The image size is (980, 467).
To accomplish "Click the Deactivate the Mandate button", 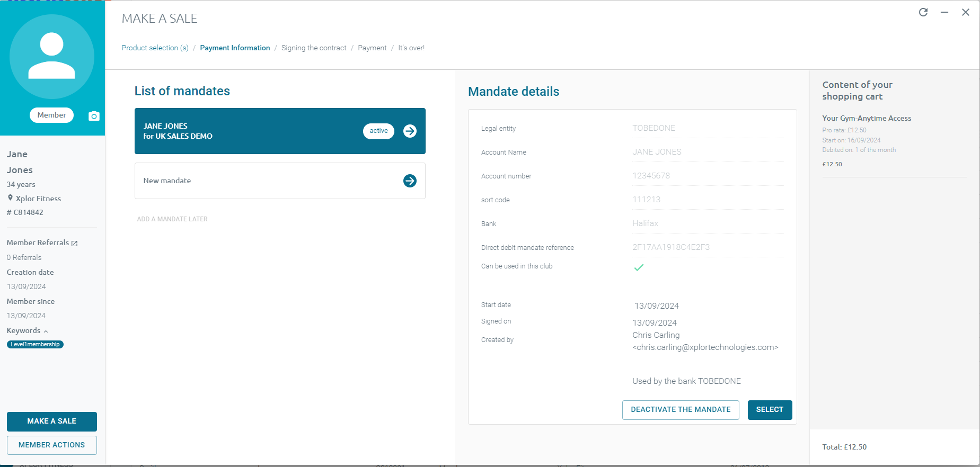I will click(x=681, y=410).
